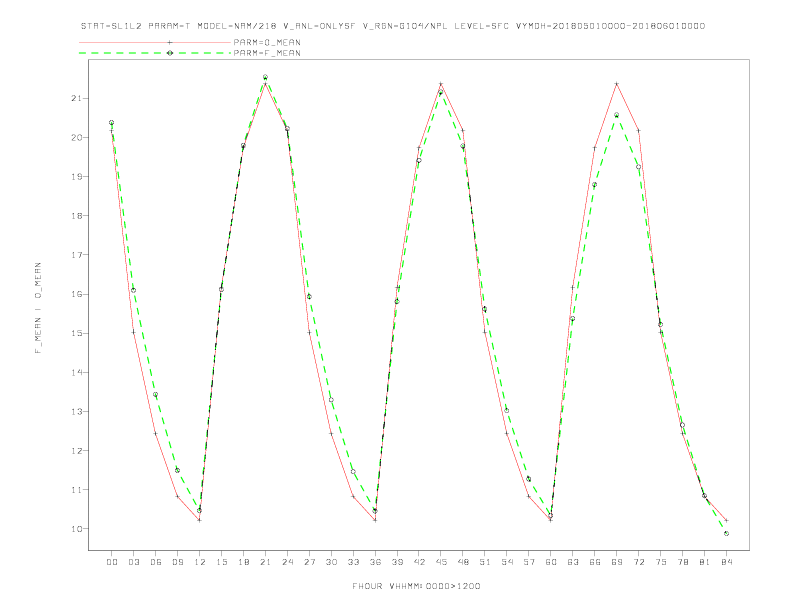Click the F_MEAN circle marker at hour 06
This screenshot has width=792, height=612.
coord(156,394)
